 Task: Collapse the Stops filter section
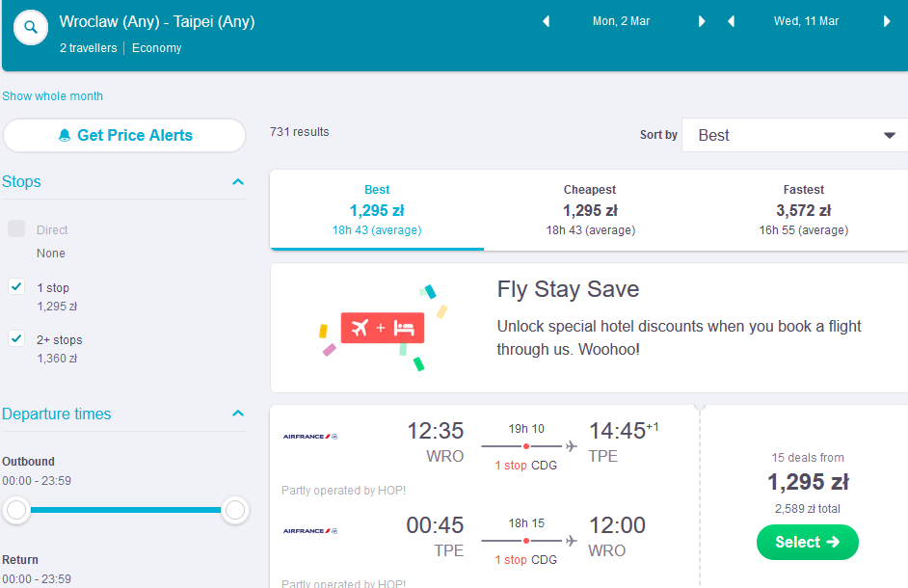click(x=238, y=182)
